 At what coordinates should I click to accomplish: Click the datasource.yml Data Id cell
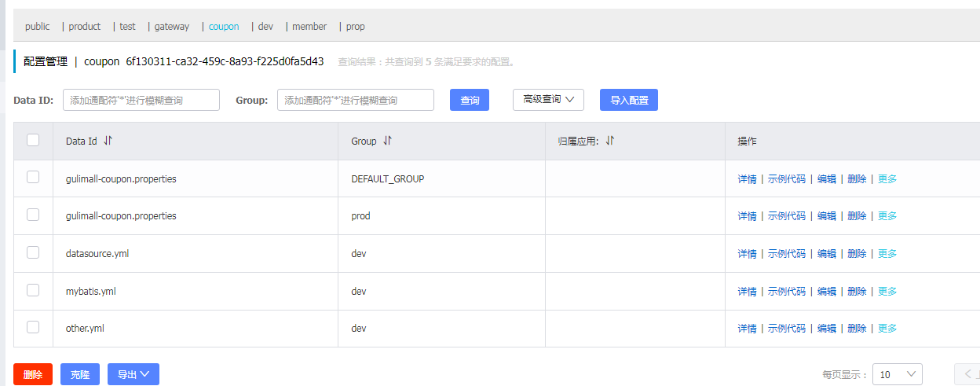pyautogui.click(x=196, y=253)
